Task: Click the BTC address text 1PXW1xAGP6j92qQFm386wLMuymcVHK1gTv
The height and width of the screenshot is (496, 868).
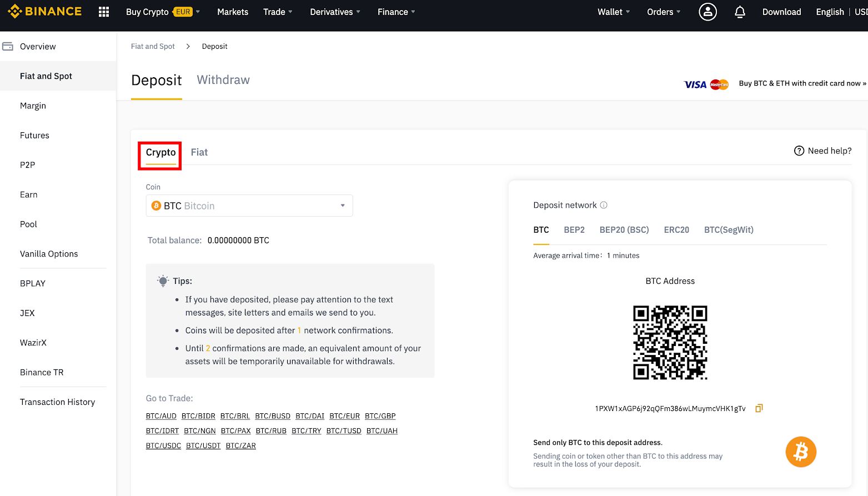Action: 670,409
